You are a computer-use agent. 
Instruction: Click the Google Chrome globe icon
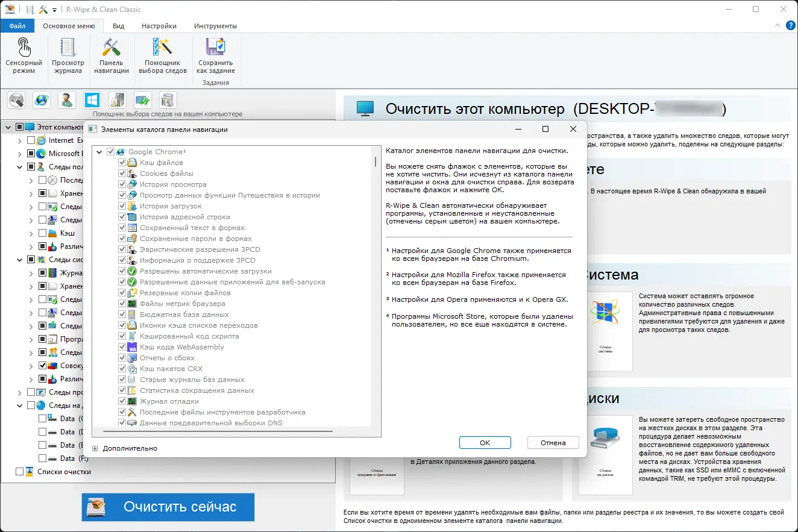[121, 152]
